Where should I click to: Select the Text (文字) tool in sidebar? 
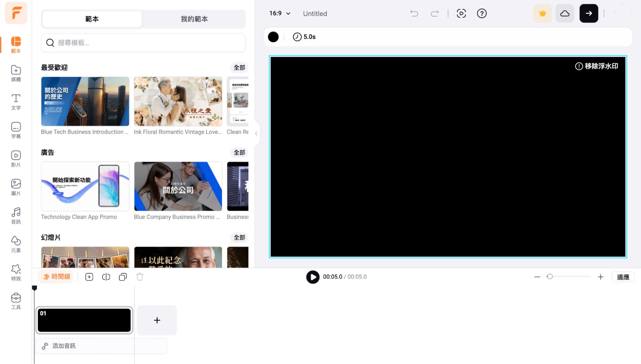pos(16,102)
